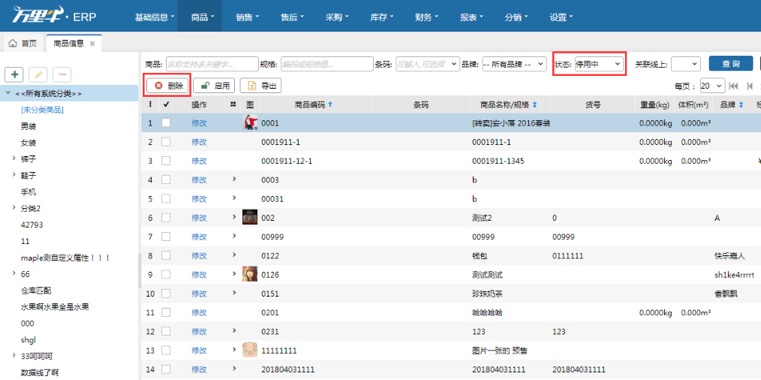Click the 导出 button
Viewport: 761px width, 380px height.
tap(261, 86)
